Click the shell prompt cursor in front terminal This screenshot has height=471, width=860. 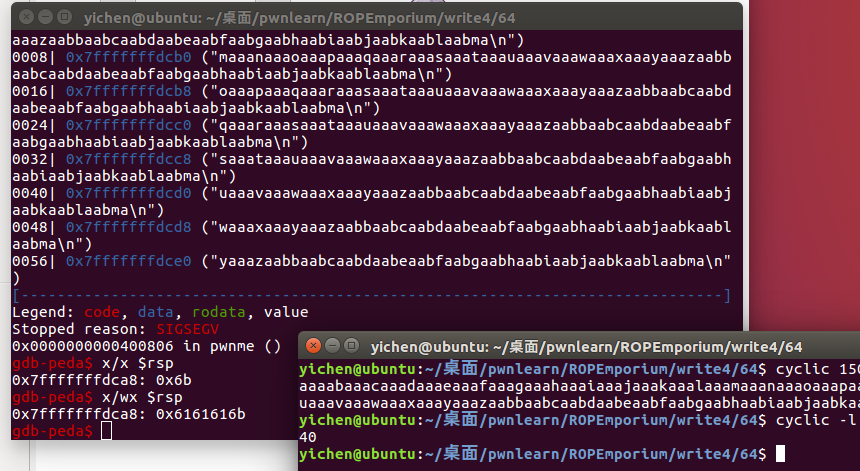[780, 454]
